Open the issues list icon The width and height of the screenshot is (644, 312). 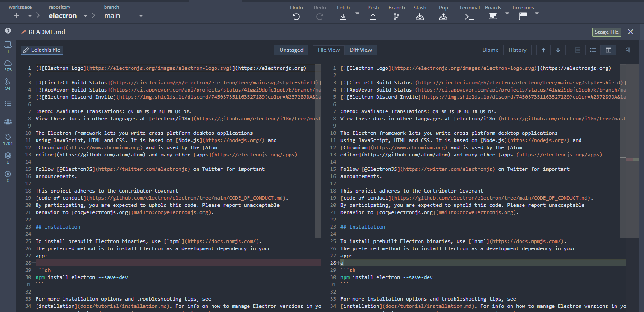point(8,103)
